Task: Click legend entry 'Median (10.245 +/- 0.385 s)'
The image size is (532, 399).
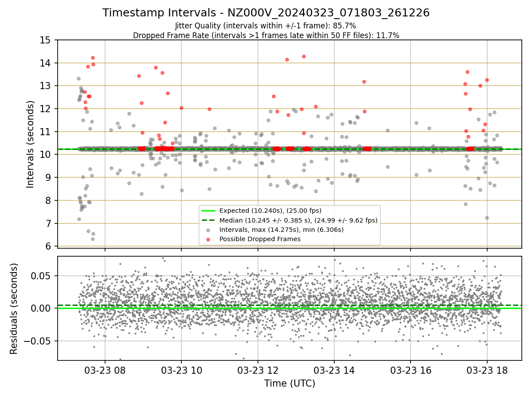Action: [298, 220]
